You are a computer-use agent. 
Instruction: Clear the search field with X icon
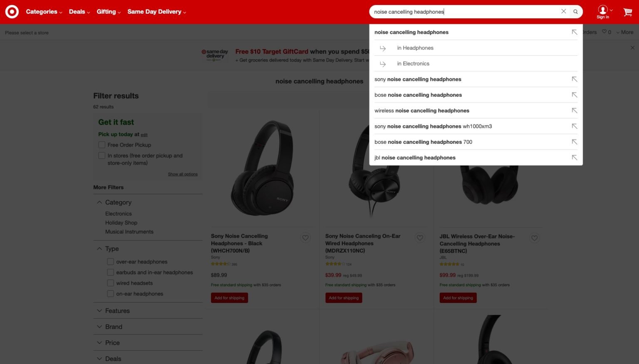[x=564, y=12]
